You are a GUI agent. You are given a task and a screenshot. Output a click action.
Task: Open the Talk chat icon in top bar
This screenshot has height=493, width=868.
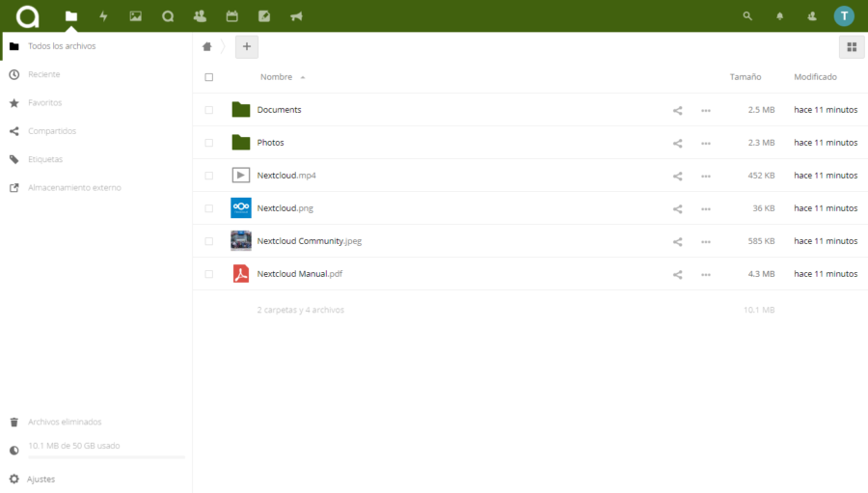(x=168, y=16)
